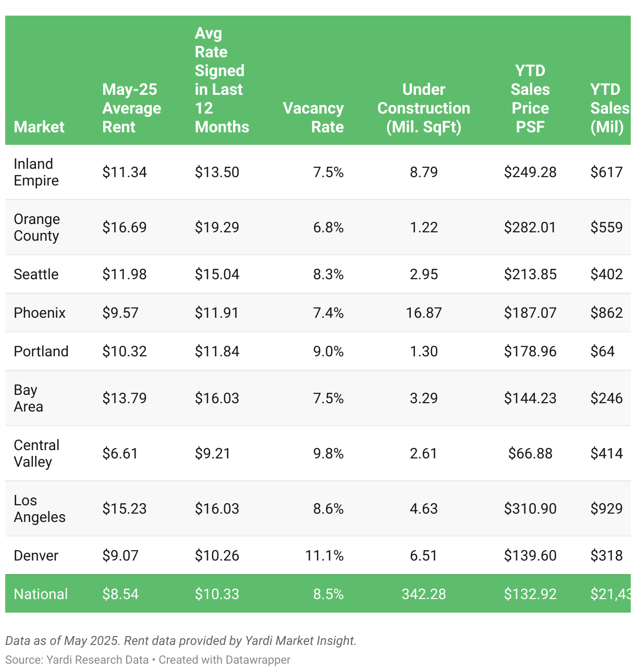Select Denver vacancy rate 11.1%
The image size is (636, 672).
(x=324, y=555)
